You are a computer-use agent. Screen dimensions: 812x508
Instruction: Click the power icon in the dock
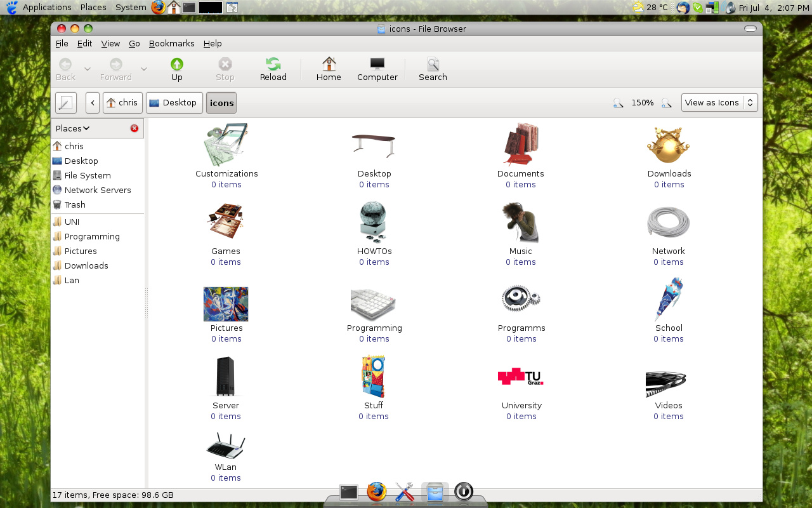click(464, 491)
